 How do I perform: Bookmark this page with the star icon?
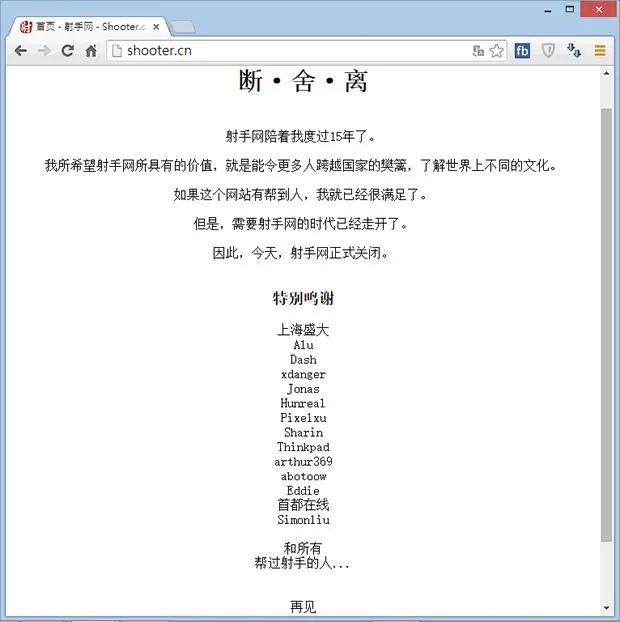pyautogui.click(x=496, y=51)
